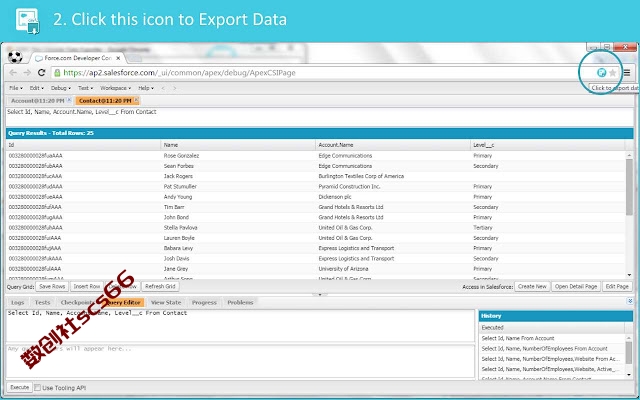640x400 pixels.
Task: Sort by the Name column header
Action: tap(238, 145)
